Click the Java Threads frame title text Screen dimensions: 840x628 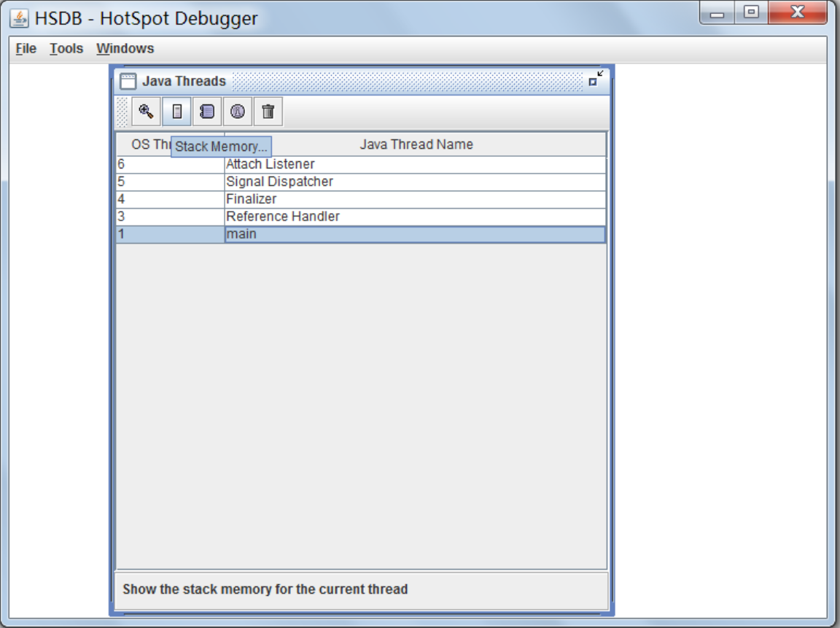point(184,81)
